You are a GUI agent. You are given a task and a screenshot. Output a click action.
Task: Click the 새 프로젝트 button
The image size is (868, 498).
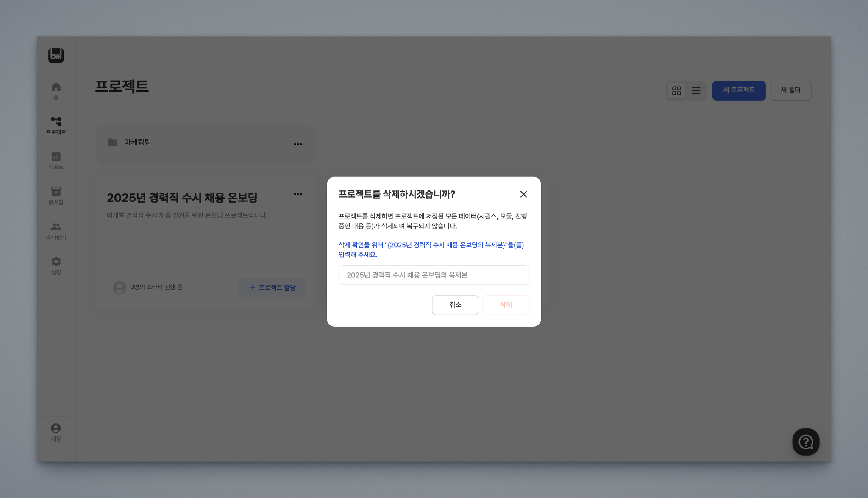(739, 90)
